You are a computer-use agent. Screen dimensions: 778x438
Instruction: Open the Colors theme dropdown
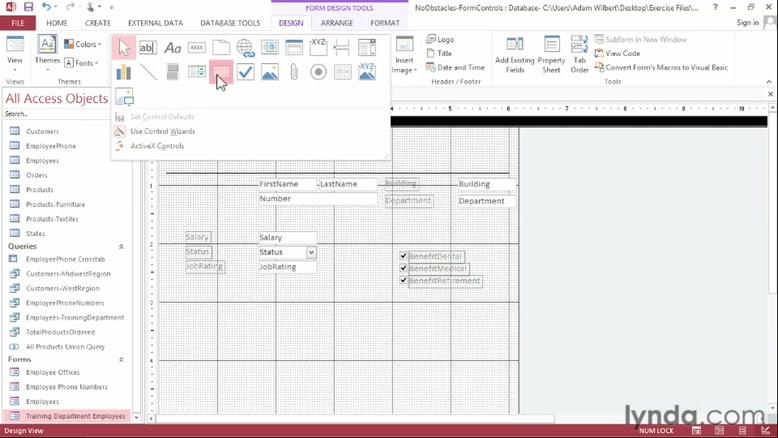(x=83, y=44)
